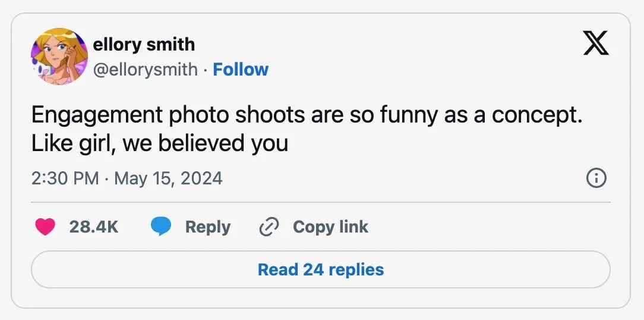Select the Copy link text
Viewport: 644px width, 320px height.
pyautogui.click(x=330, y=227)
